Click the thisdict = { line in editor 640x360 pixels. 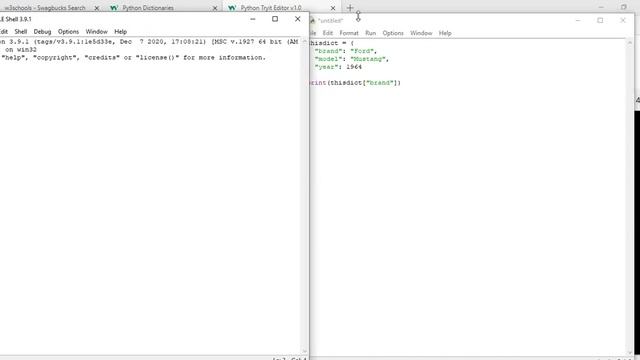click(331, 43)
